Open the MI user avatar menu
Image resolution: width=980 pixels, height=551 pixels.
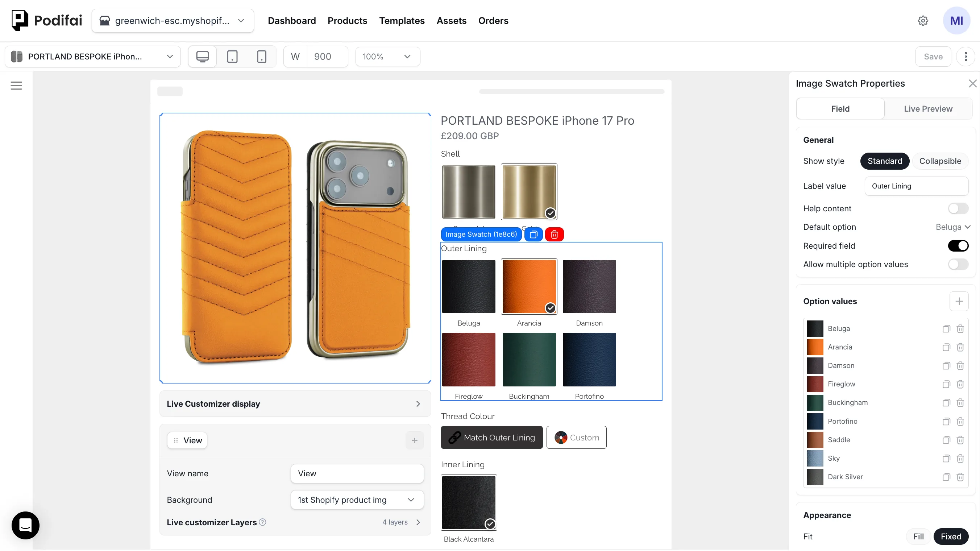[956, 21]
